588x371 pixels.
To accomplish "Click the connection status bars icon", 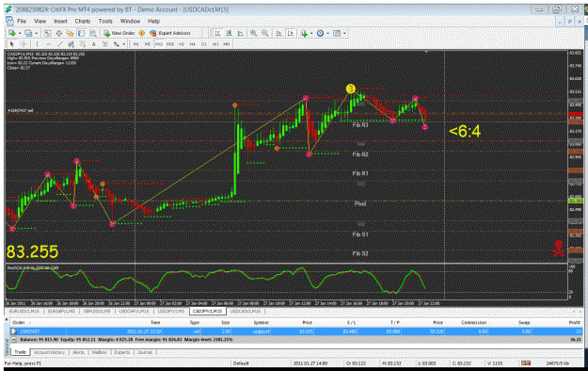I will point(526,363).
